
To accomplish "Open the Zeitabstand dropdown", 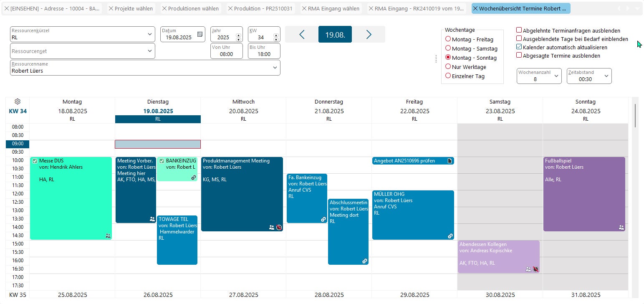I will click(x=606, y=76).
